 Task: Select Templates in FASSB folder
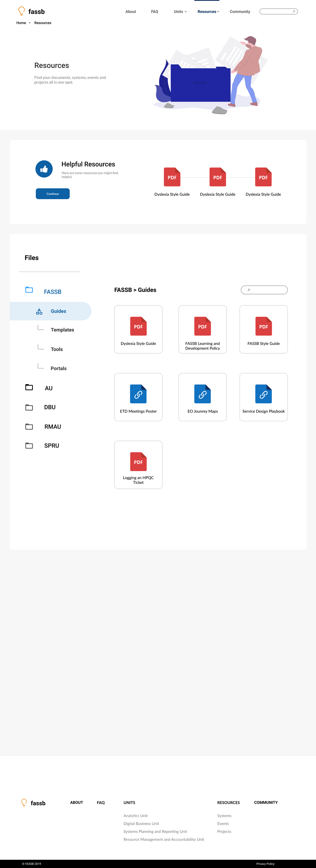pos(62,330)
